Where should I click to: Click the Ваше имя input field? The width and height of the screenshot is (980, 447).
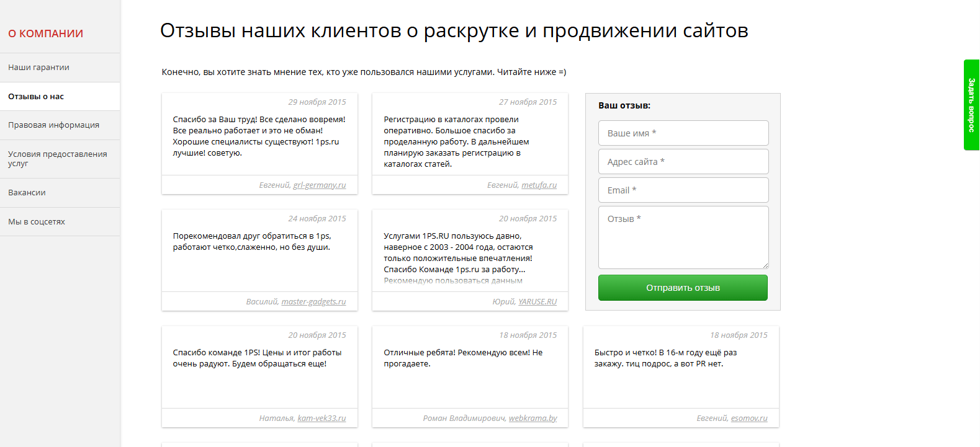[x=683, y=133]
